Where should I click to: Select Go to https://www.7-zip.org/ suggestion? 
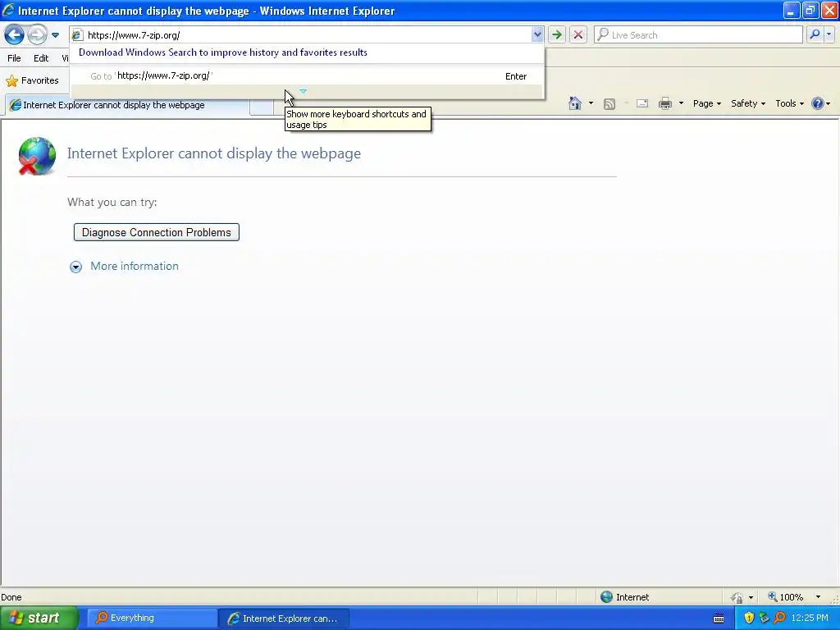click(307, 76)
